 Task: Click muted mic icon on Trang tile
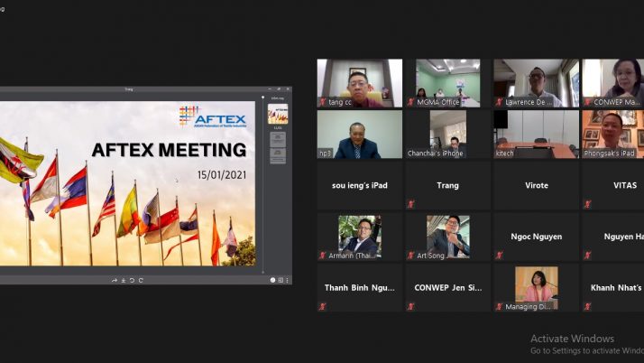(x=410, y=204)
